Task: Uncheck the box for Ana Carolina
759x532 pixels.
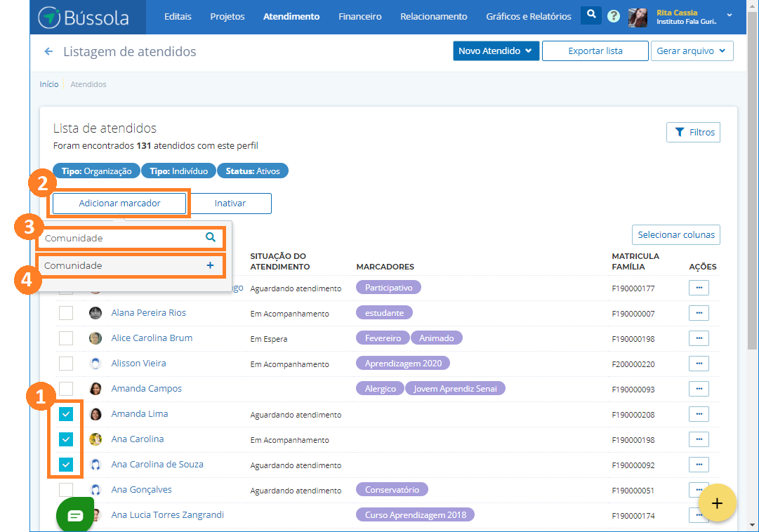Action: tap(66, 439)
